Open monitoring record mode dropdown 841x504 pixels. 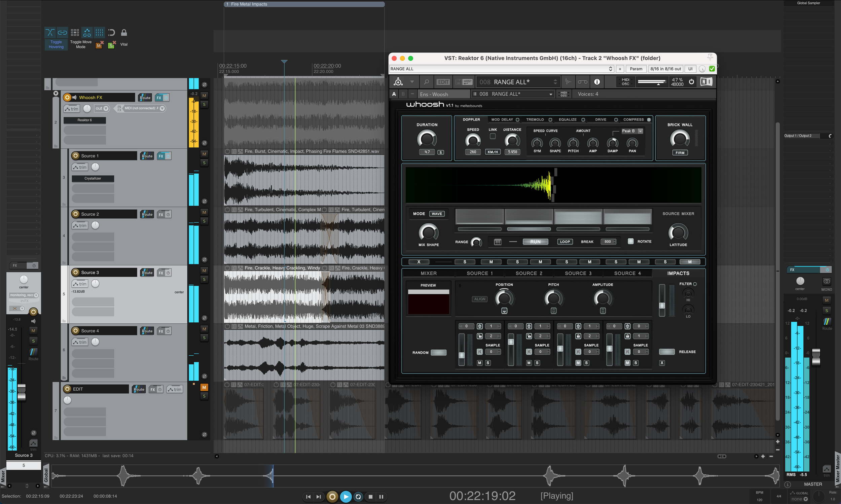[x=24, y=295]
